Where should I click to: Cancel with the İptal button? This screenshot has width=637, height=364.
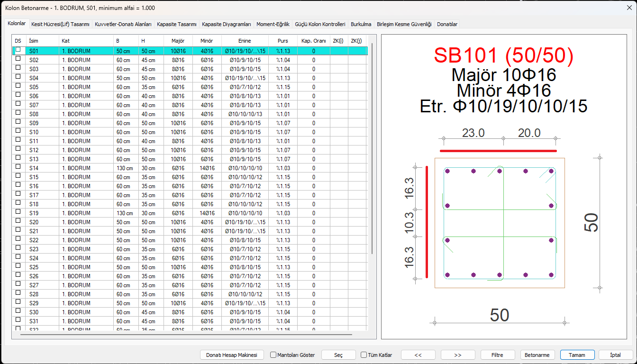pos(617,355)
